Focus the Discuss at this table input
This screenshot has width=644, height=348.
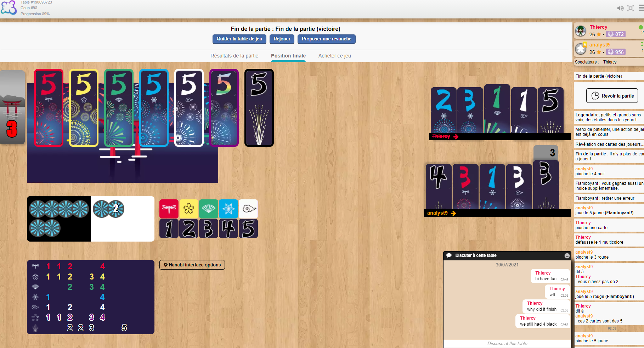point(507,344)
